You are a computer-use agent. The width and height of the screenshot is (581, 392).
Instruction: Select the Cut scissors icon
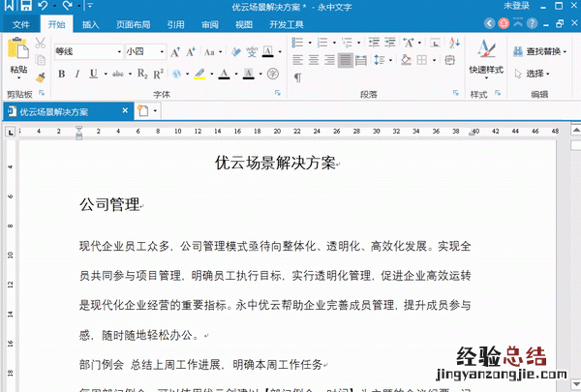click(41, 44)
